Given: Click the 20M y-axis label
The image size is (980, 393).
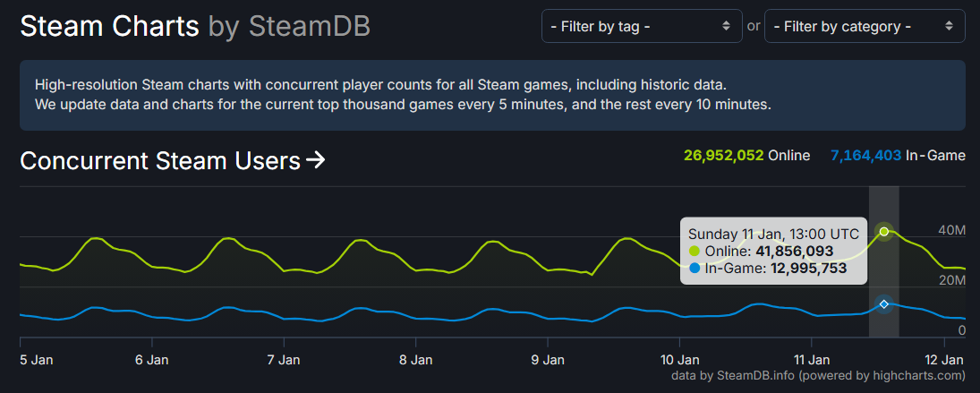Looking at the screenshot, I should [x=950, y=281].
